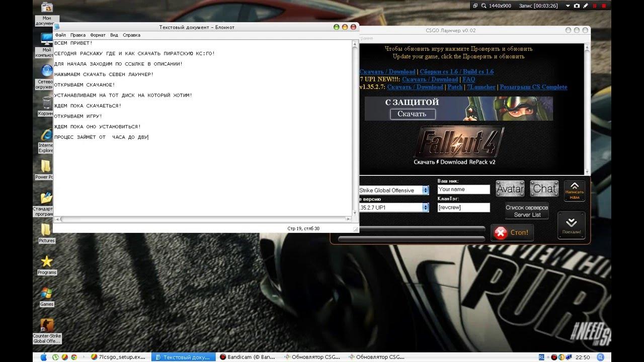The image size is (644, 362).
Task: Open Розыгрыш CS Complete link
Action: click(533, 87)
